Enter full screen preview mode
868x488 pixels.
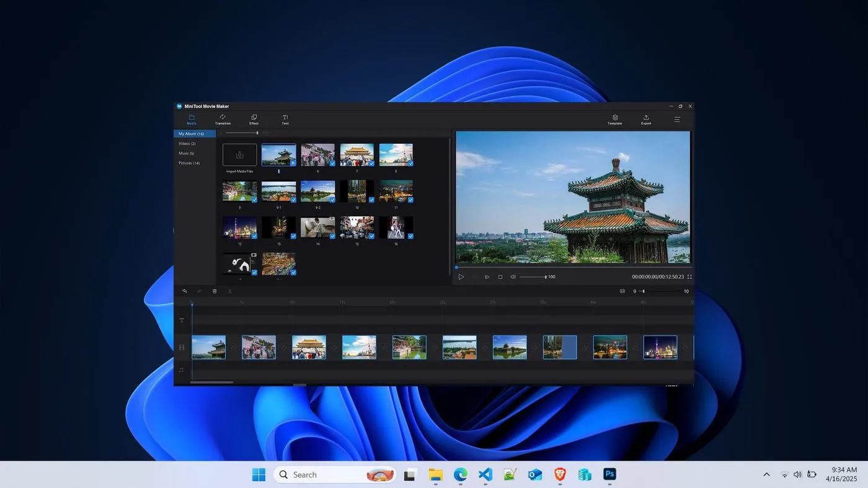click(689, 277)
